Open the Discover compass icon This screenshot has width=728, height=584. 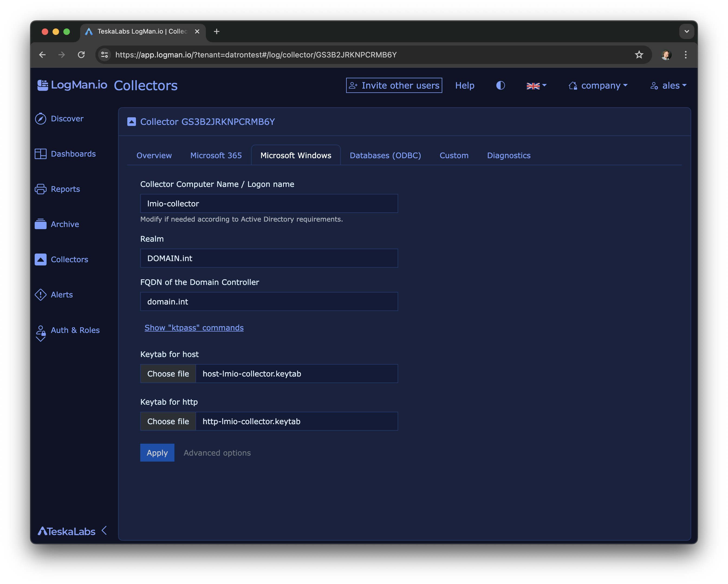[x=41, y=119]
